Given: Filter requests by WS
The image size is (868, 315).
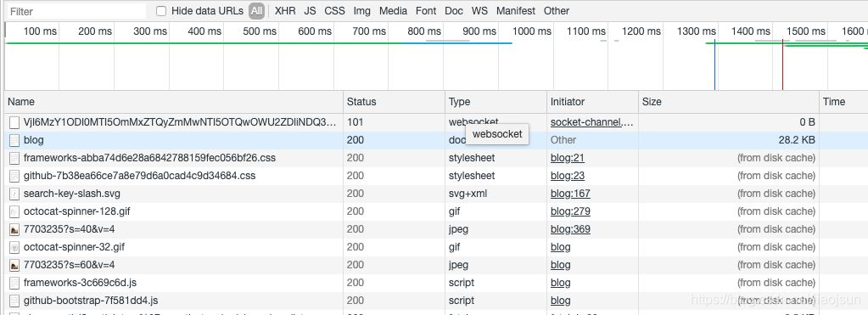Looking at the screenshot, I should click(x=480, y=11).
